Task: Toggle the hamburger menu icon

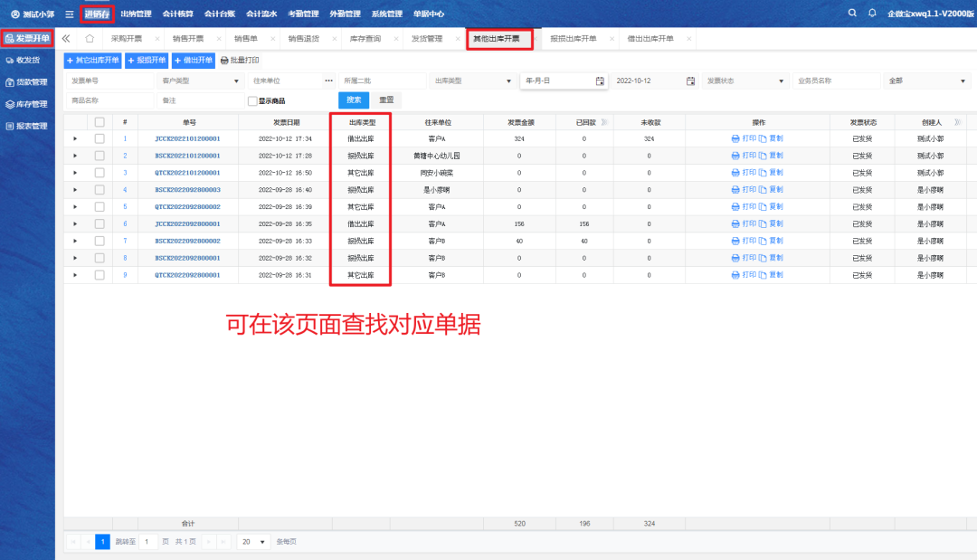Action: pos(70,14)
